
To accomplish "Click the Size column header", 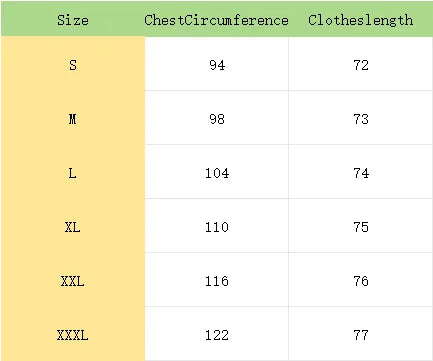I will pos(73,20).
